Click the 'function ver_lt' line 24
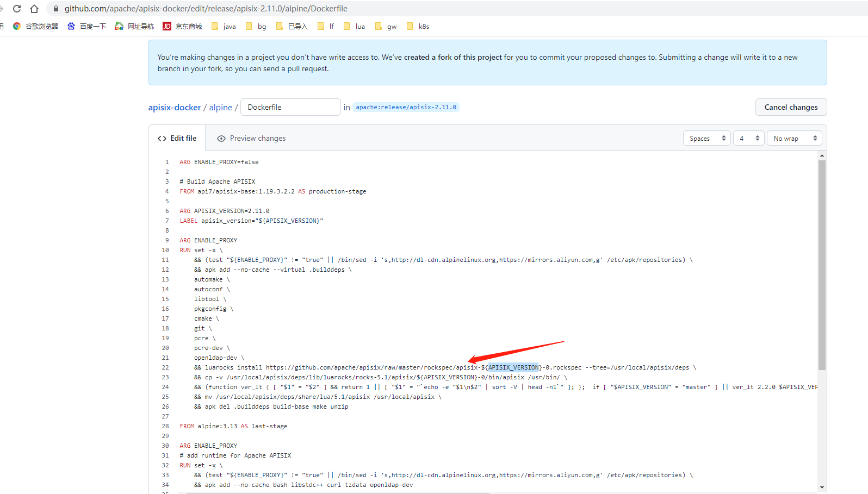Image resolution: width=868 pixels, height=494 pixels. coord(506,387)
